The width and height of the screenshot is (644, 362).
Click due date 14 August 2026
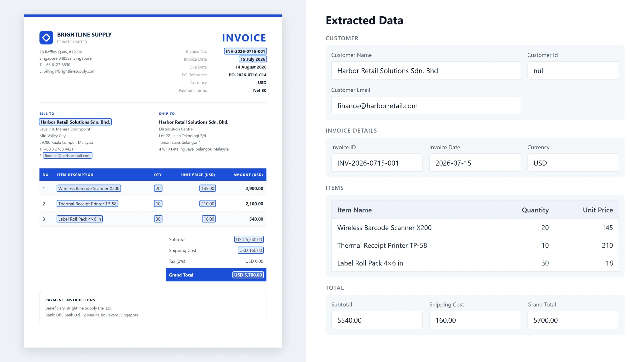click(x=251, y=67)
